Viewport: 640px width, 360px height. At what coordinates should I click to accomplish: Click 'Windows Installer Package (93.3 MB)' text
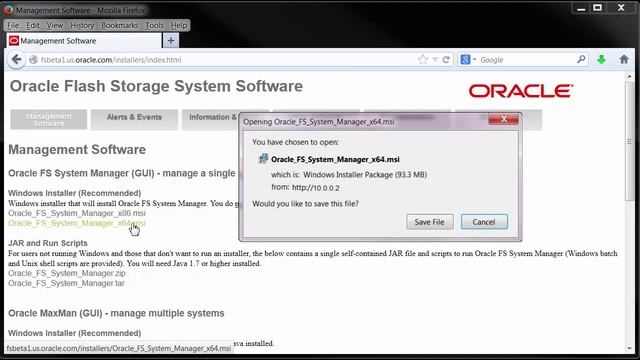click(x=365, y=175)
